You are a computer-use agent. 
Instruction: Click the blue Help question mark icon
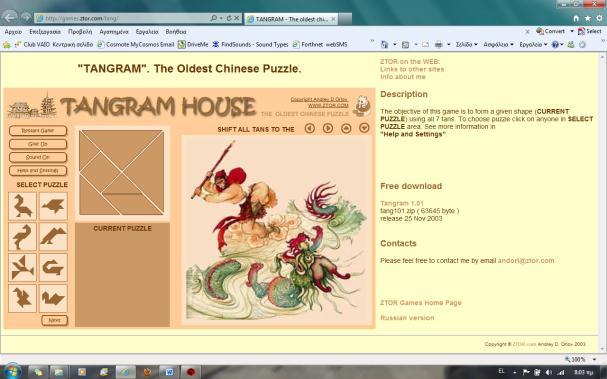pos(555,45)
